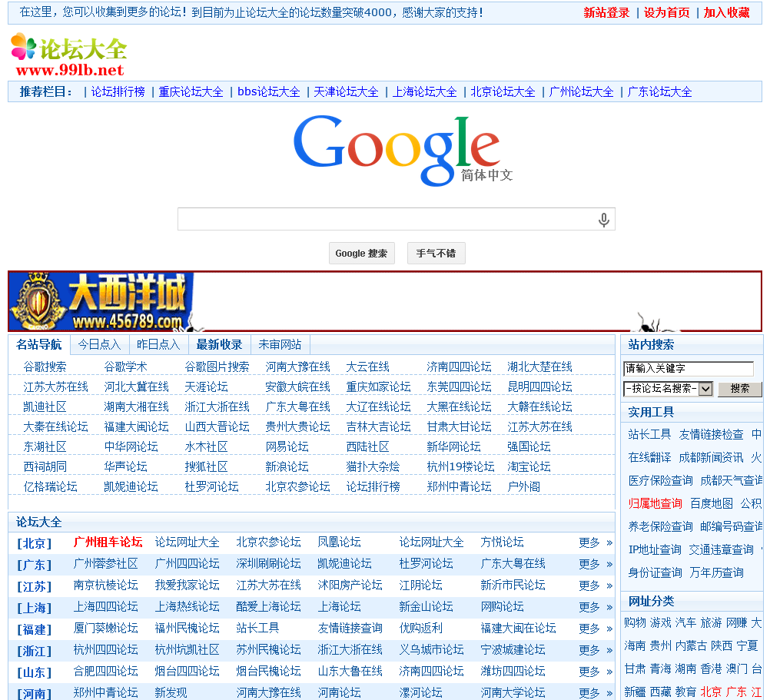770x700 pixels.
Task: Open the 谷歌学术 link
Action: [125, 367]
